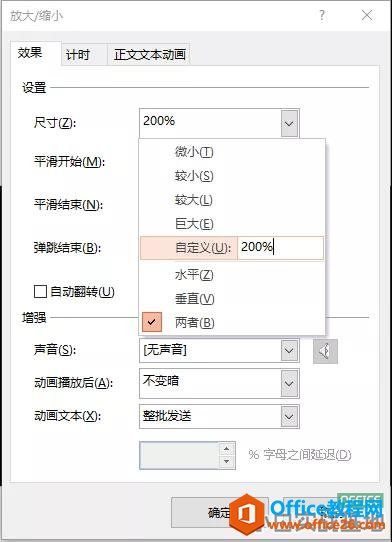
Task: Open the 正文文本动画 tab
Action: (150, 55)
